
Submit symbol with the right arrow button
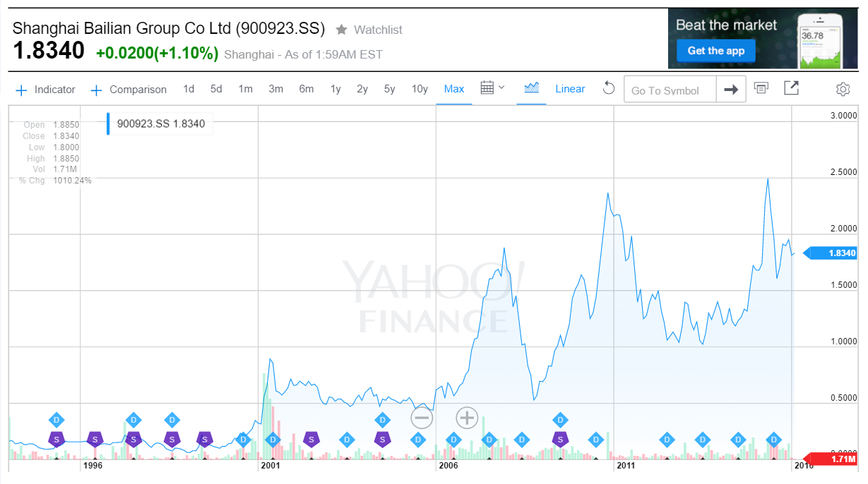pyautogui.click(x=731, y=90)
